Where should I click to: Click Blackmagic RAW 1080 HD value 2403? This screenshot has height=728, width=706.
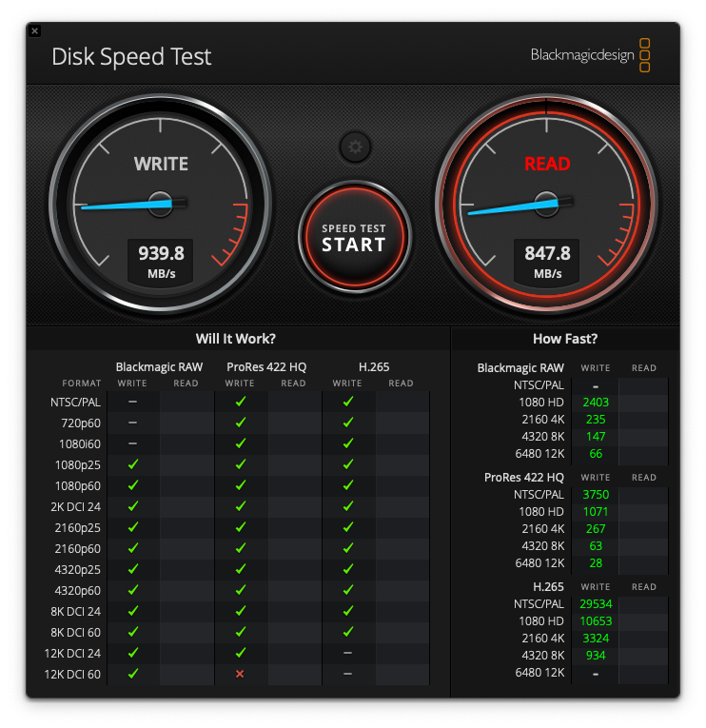[596, 403]
